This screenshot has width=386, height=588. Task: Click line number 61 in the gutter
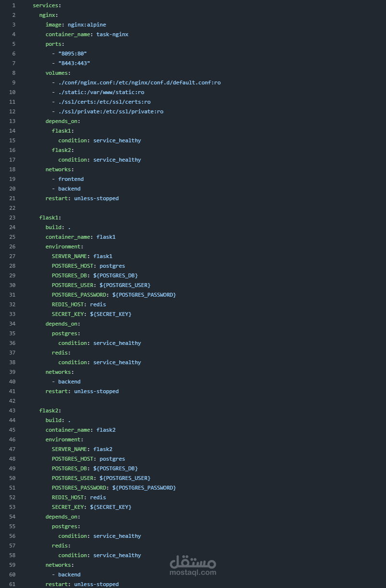point(12,584)
